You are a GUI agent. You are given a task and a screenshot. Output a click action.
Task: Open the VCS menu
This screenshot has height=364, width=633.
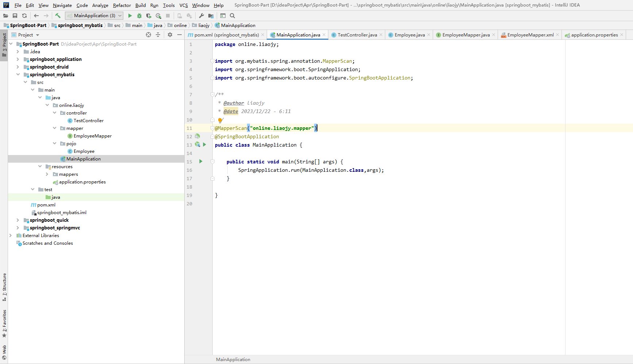click(x=184, y=5)
